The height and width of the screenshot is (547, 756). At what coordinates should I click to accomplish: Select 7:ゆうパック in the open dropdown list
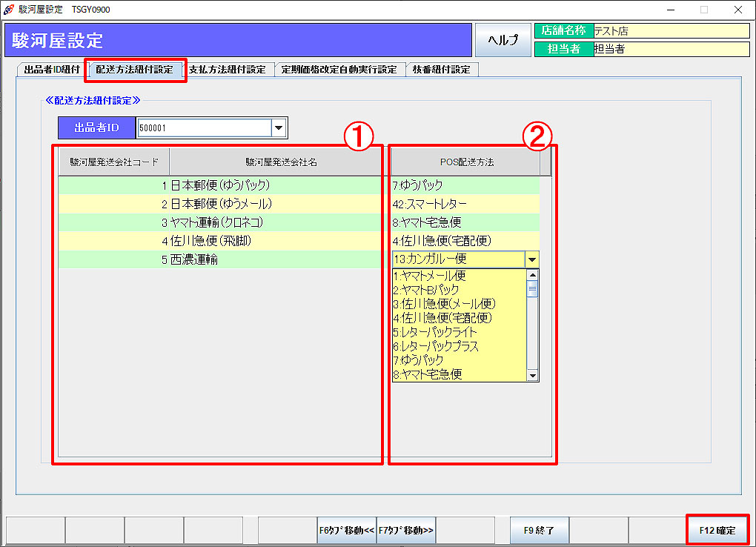[x=460, y=359]
